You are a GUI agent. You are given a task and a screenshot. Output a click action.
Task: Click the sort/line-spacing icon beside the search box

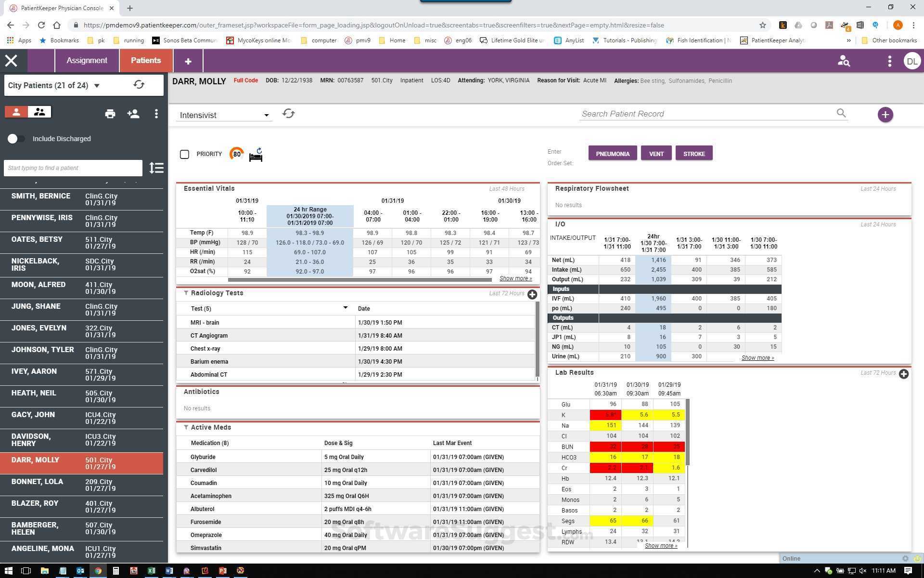[x=156, y=168]
